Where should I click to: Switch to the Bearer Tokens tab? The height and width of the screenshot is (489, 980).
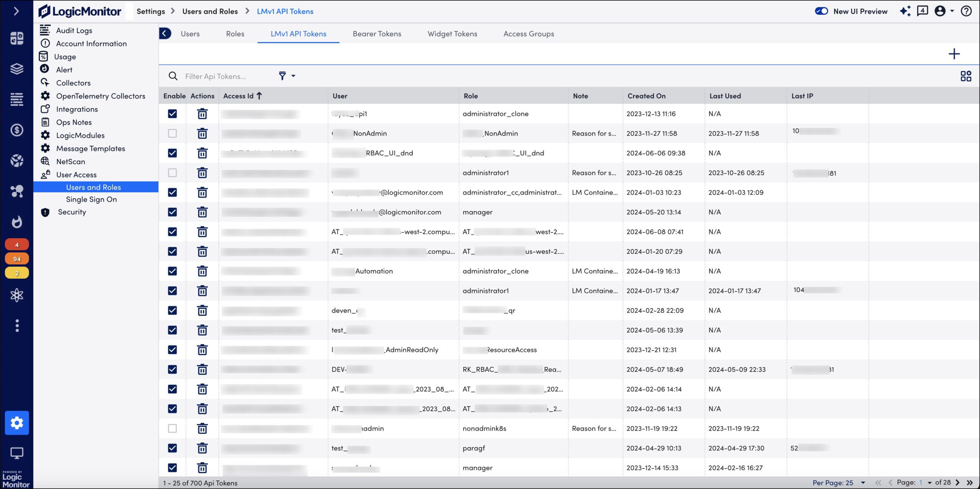[377, 34]
